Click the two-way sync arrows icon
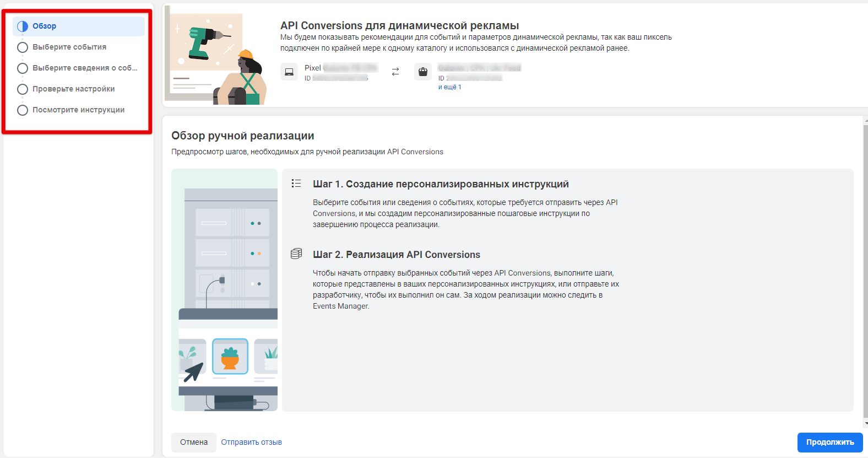This screenshot has width=868, height=458. click(x=395, y=72)
